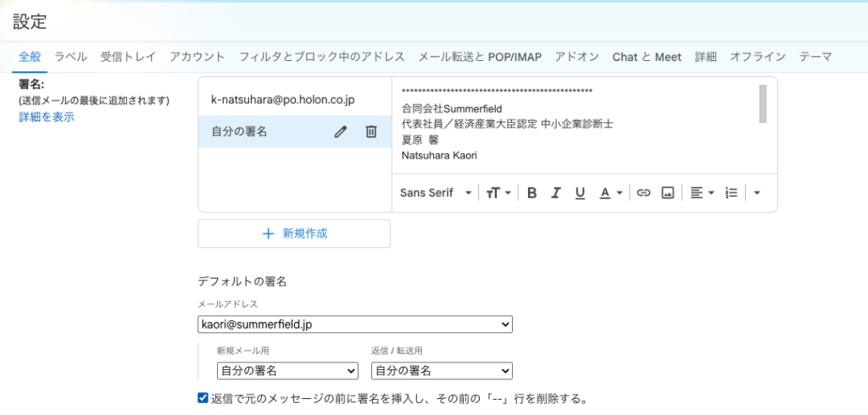
Task: Click the pencil edit icon for 自分の署名
Action: [x=341, y=131]
